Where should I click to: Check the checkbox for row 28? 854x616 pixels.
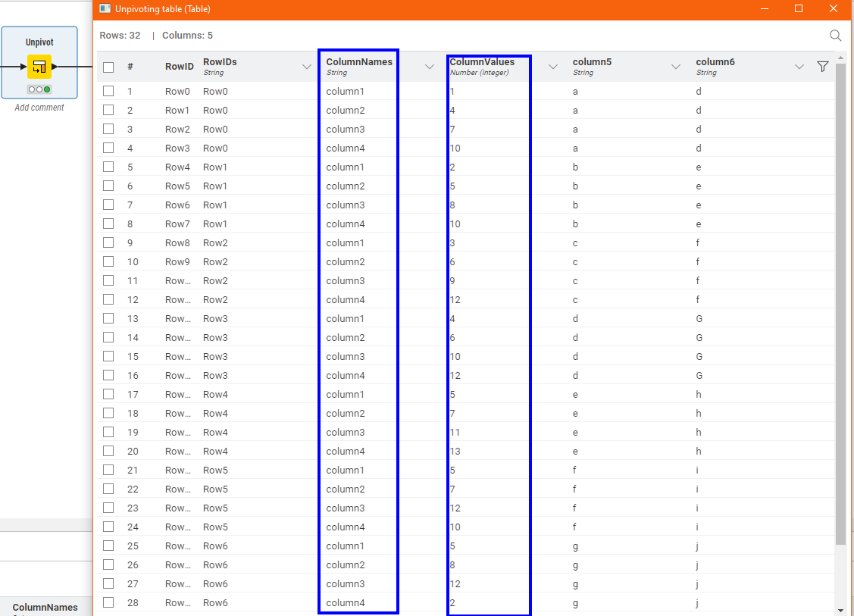pos(108,602)
